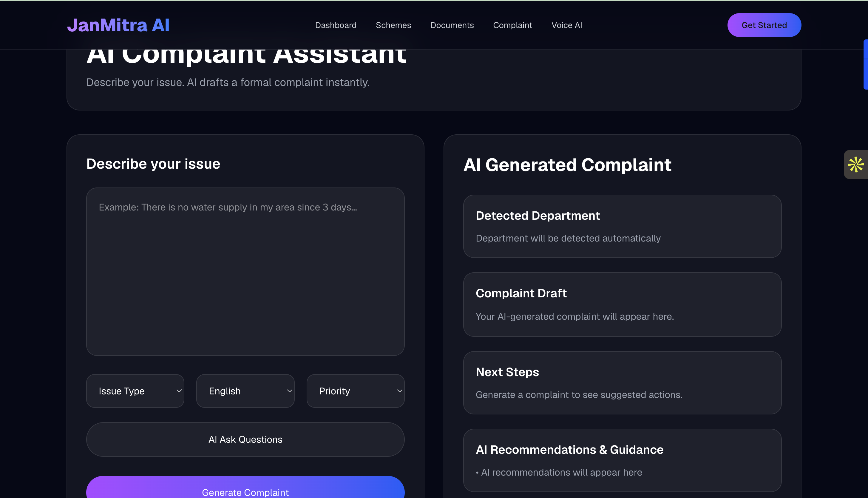Open the Voice AI page

click(567, 25)
